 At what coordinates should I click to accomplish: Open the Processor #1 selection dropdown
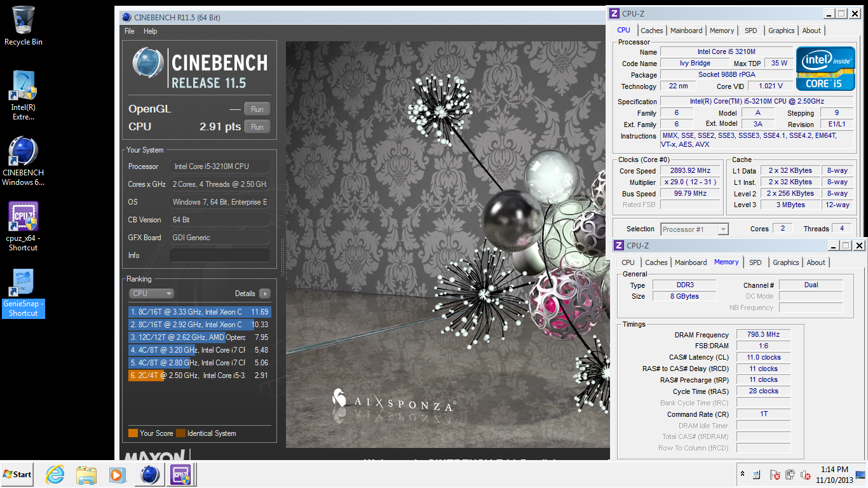pyautogui.click(x=695, y=229)
